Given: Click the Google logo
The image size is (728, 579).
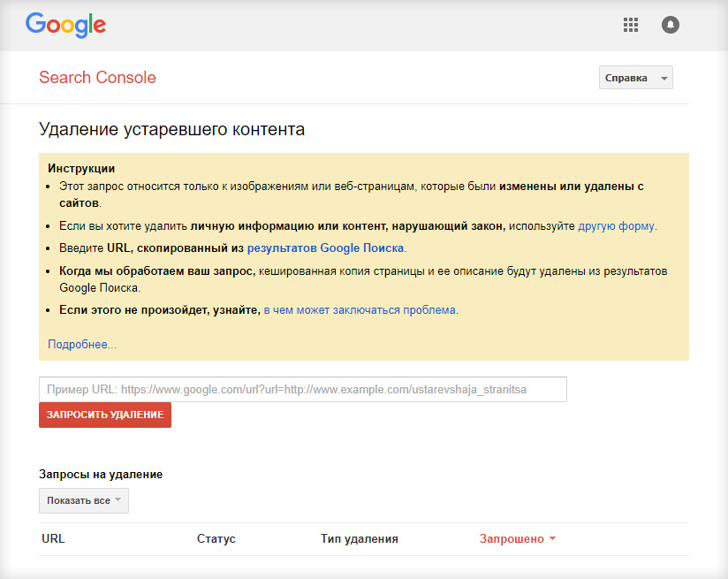Looking at the screenshot, I should tap(65, 25).
